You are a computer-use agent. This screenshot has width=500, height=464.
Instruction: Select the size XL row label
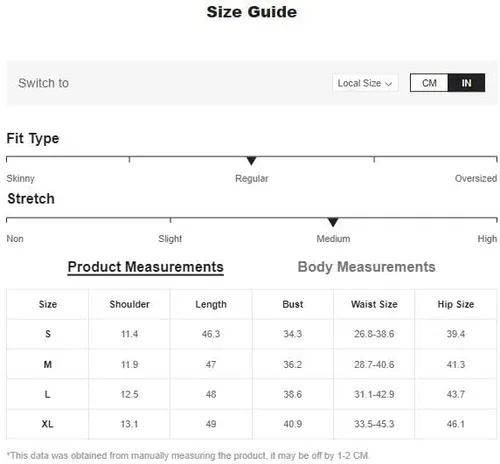click(47, 424)
